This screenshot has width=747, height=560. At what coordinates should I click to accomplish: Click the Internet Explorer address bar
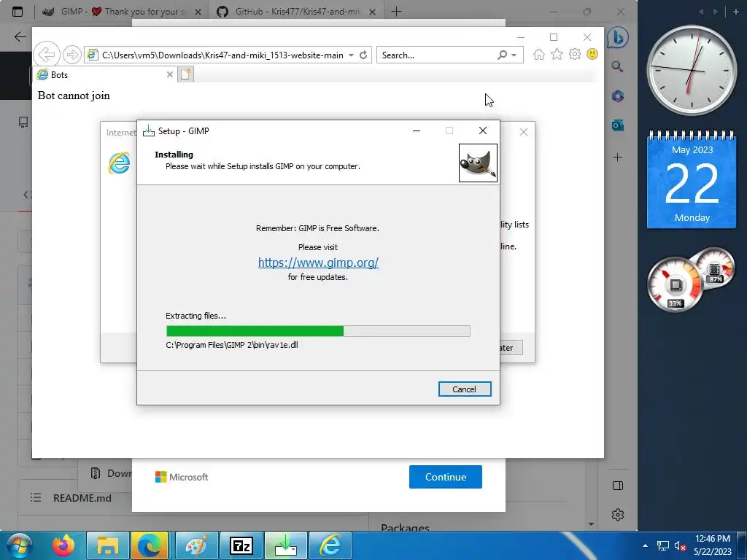point(222,55)
